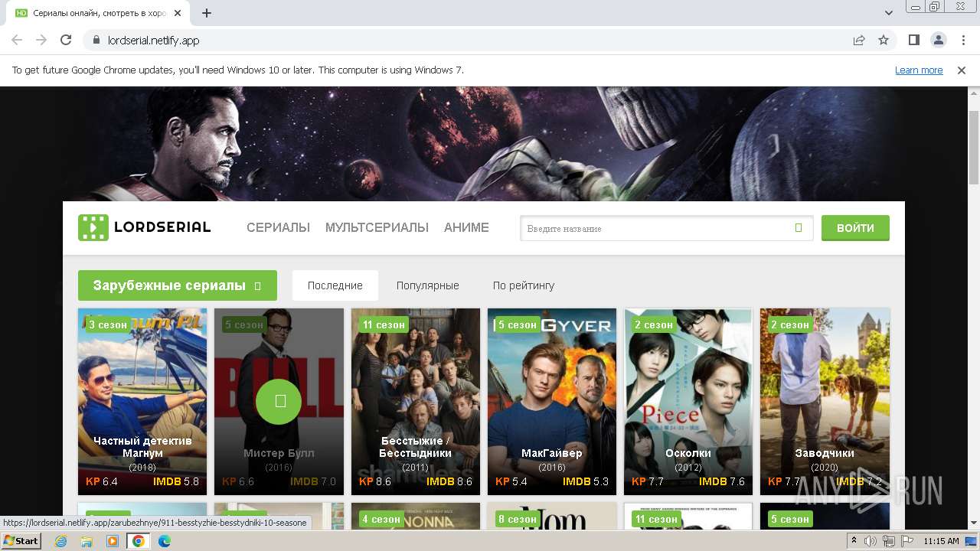Open the МУЛЬТСЕРИАЛЫ menu item
The height and width of the screenshot is (551, 980).
[x=377, y=227]
